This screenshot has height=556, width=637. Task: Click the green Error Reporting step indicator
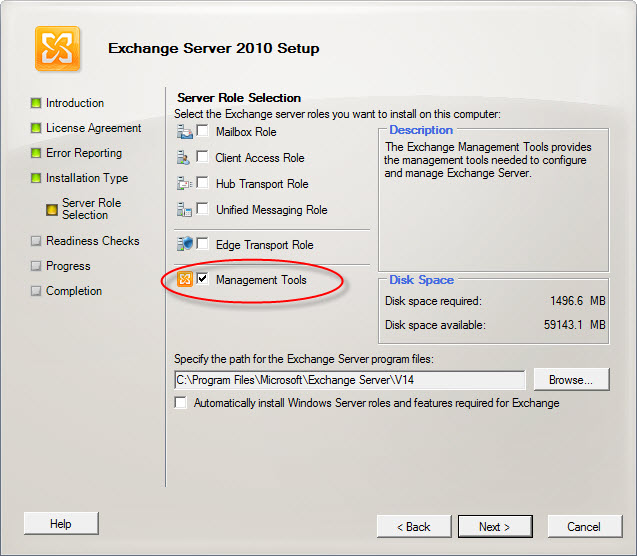point(36,153)
